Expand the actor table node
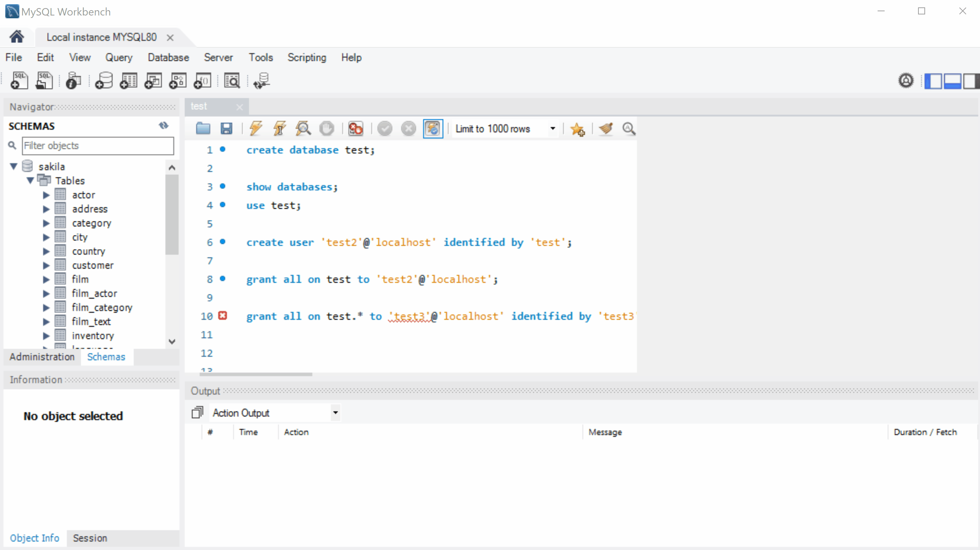The width and height of the screenshot is (980, 550). (x=46, y=195)
